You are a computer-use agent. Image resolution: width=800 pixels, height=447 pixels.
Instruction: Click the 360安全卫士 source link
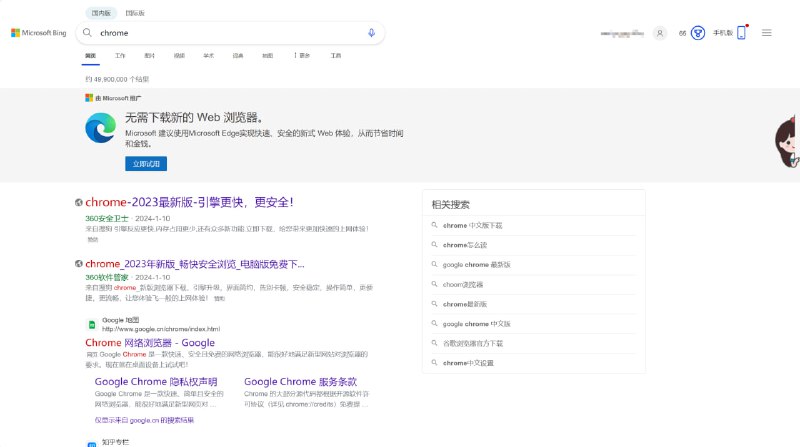pyautogui.click(x=107, y=218)
